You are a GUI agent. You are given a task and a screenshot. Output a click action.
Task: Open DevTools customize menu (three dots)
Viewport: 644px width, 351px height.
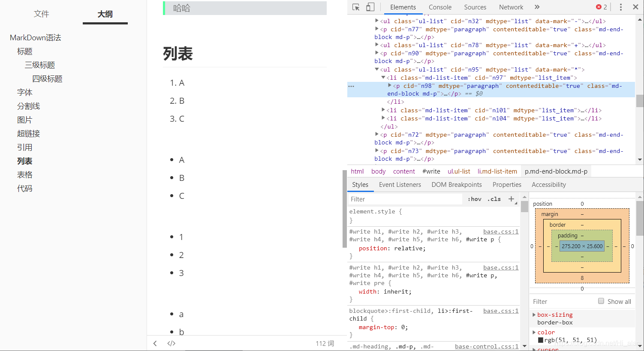[x=620, y=7]
